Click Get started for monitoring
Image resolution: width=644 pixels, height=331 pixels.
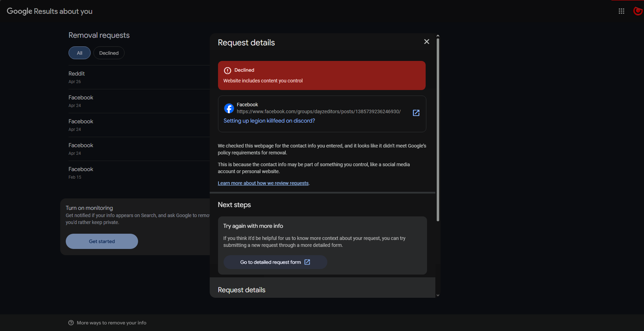pos(102,241)
